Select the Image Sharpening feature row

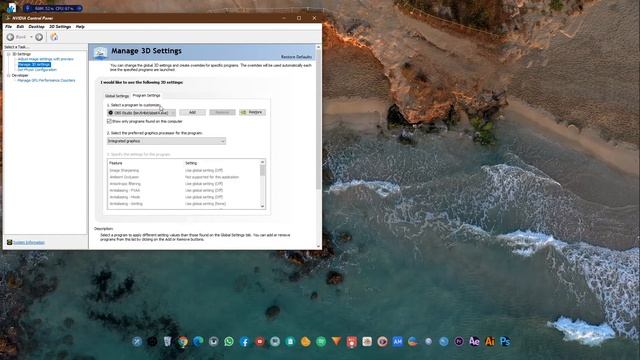tap(183, 171)
